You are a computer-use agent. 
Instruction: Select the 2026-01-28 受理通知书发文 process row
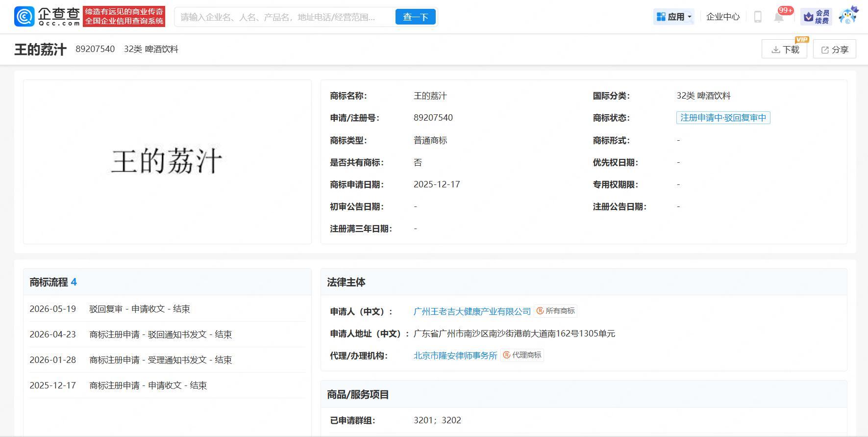coord(167,360)
